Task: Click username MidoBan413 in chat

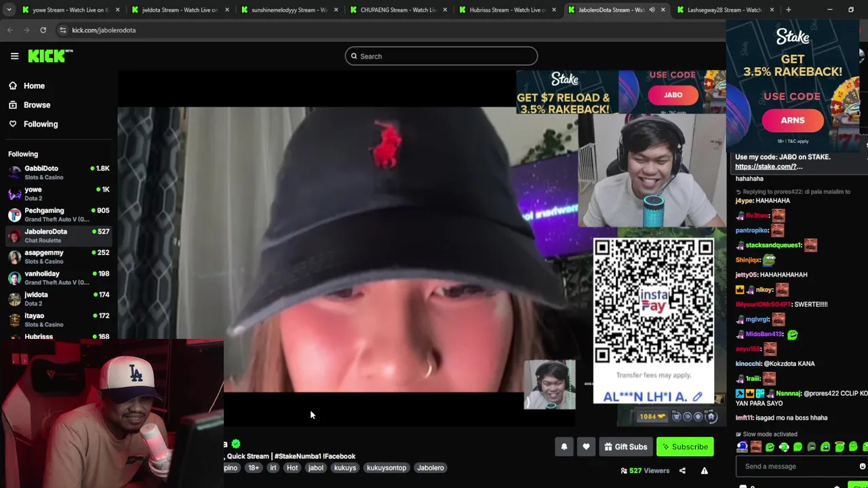Action: (764, 334)
